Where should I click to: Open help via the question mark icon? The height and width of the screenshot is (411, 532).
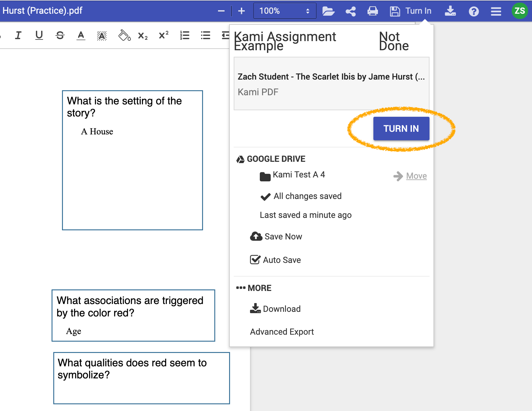point(474,11)
